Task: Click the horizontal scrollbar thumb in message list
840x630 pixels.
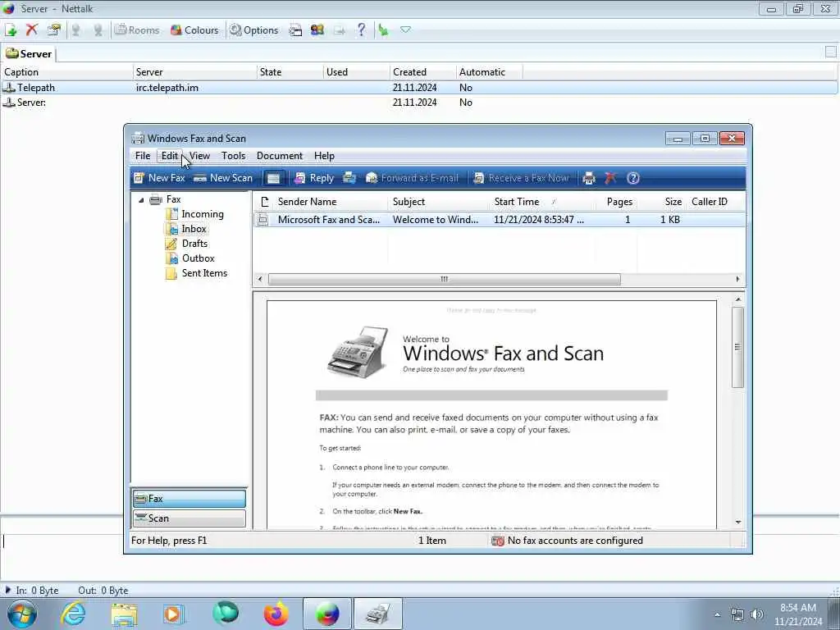Action: coord(444,279)
